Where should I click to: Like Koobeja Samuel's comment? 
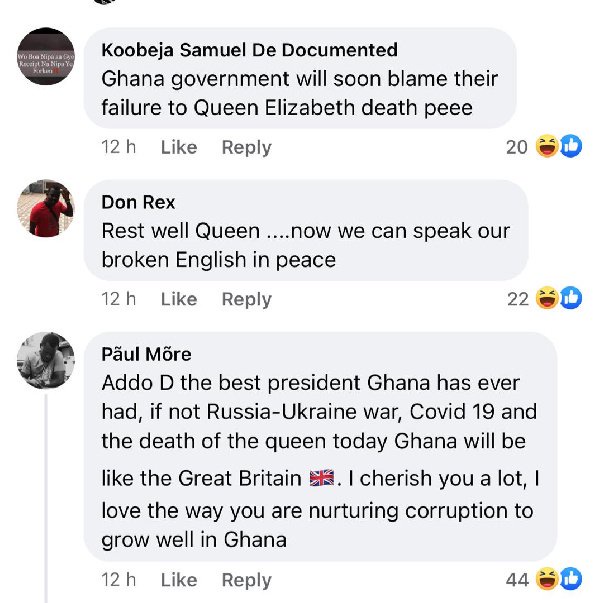coord(179,147)
